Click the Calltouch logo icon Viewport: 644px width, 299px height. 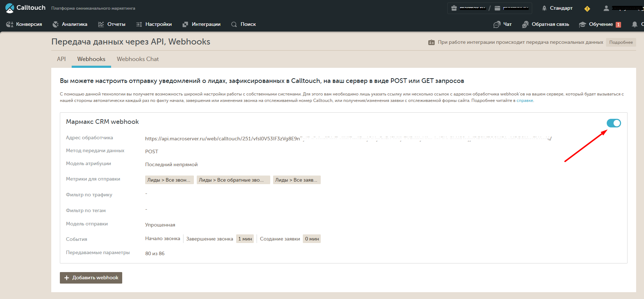[10, 8]
